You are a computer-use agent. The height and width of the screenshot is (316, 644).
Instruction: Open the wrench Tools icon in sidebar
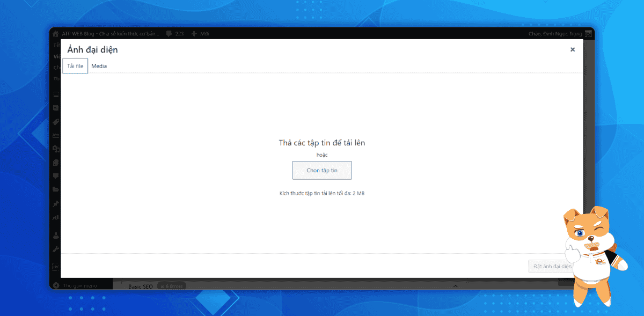[56, 249]
